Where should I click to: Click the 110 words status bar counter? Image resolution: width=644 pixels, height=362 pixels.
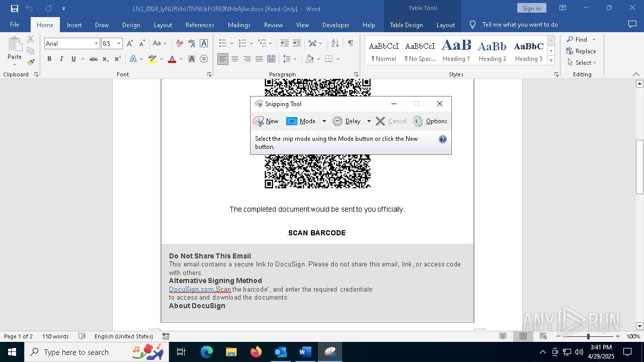(55, 336)
